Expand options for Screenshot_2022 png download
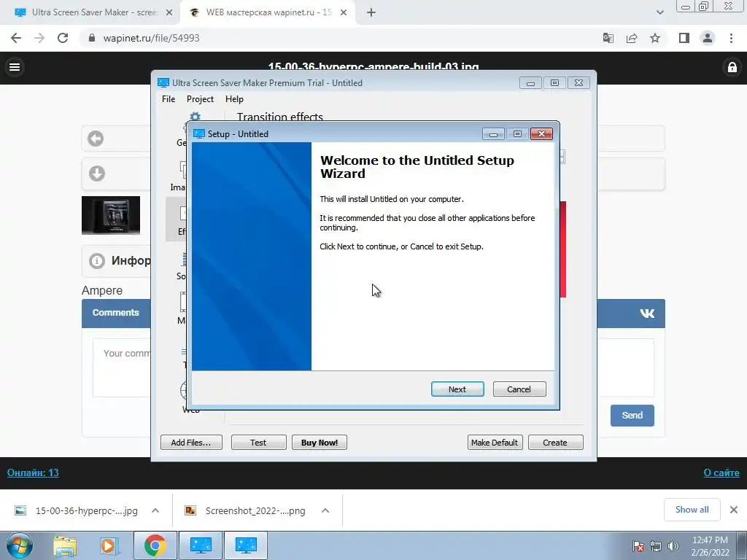Screen dimensions: 747x560 coord(325,510)
